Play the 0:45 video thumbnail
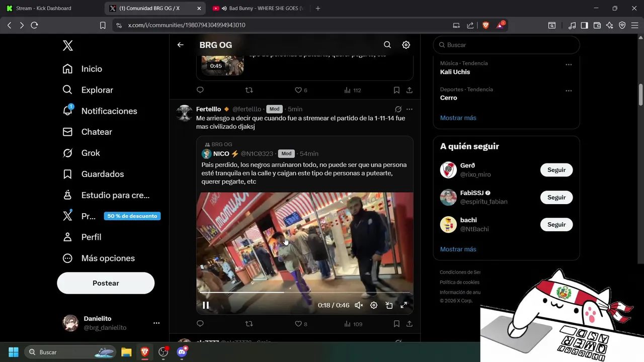 (x=223, y=64)
